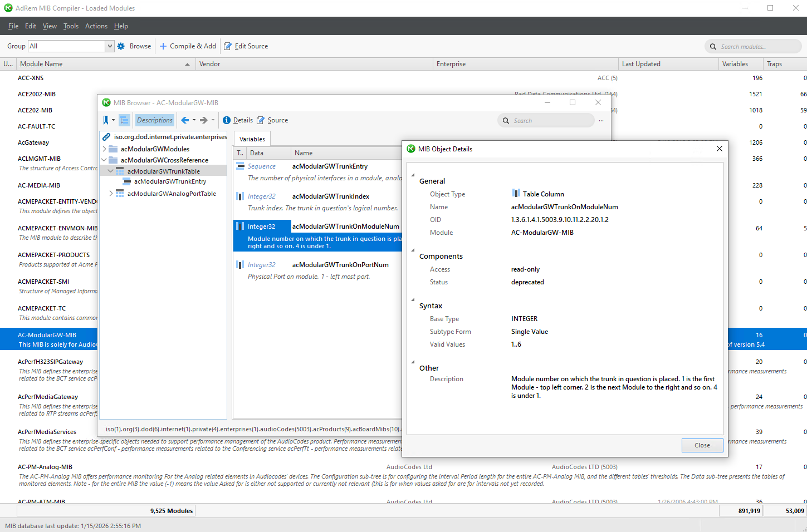Open the MIB Browser search options ellipsis

point(601,121)
